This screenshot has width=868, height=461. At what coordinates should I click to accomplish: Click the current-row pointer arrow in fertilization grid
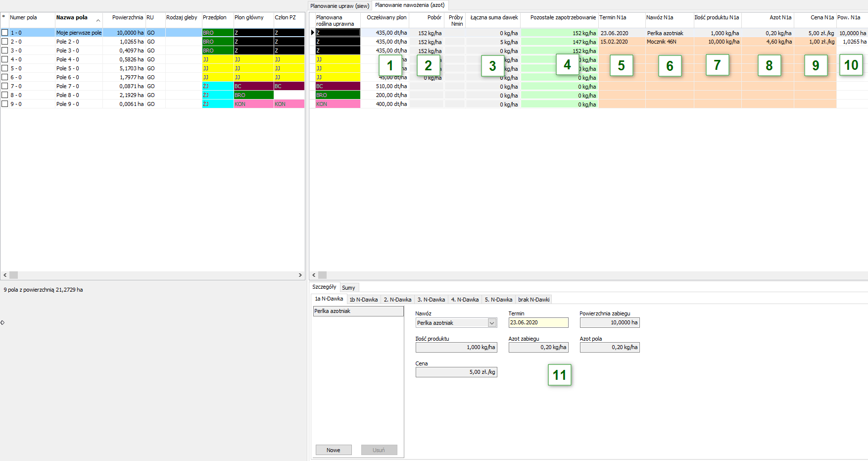point(312,33)
